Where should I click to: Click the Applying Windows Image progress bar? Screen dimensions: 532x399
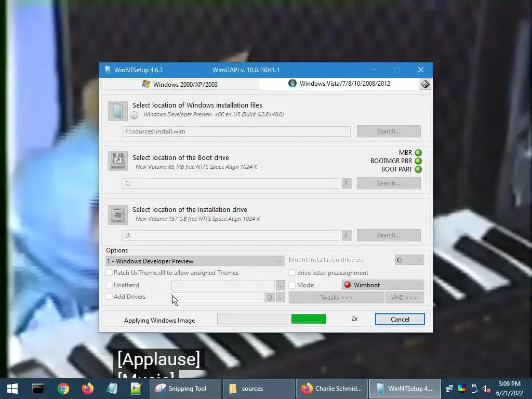tap(272, 319)
